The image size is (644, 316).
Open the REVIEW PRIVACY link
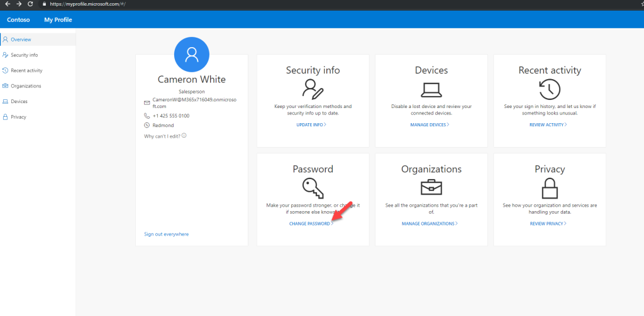(x=548, y=224)
